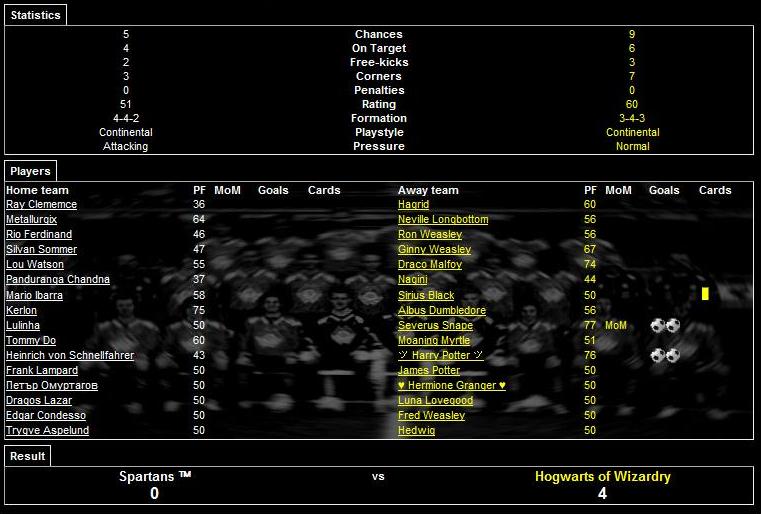Viewport: 761px width, 514px height.
Task: Open player Dragos Lazar
Action: 39,400
